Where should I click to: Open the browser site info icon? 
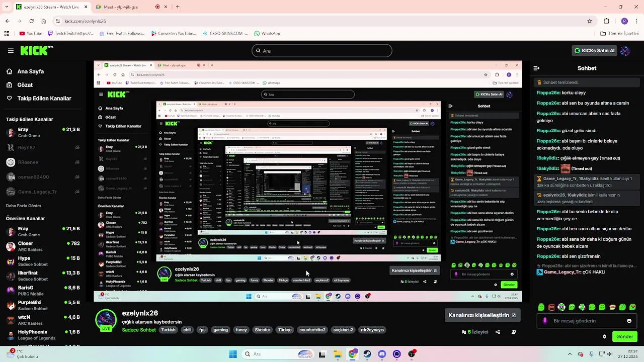click(x=58, y=21)
